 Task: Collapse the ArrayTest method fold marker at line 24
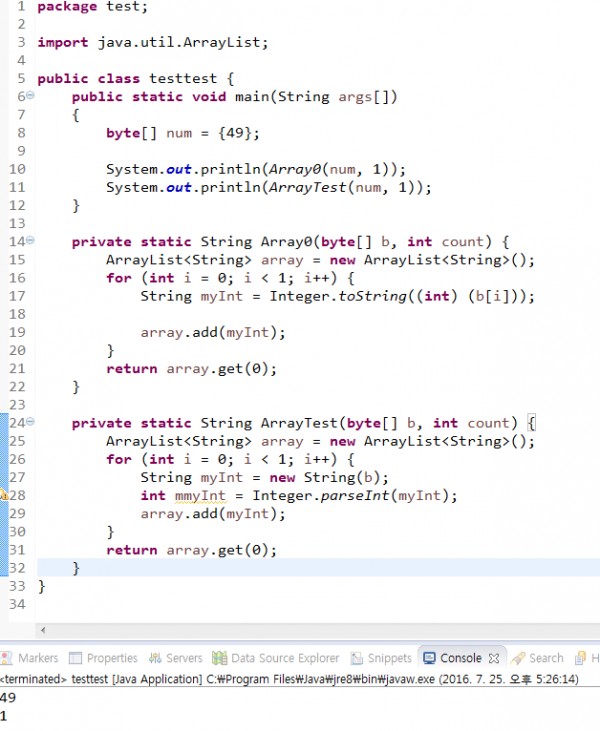click(x=30, y=421)
